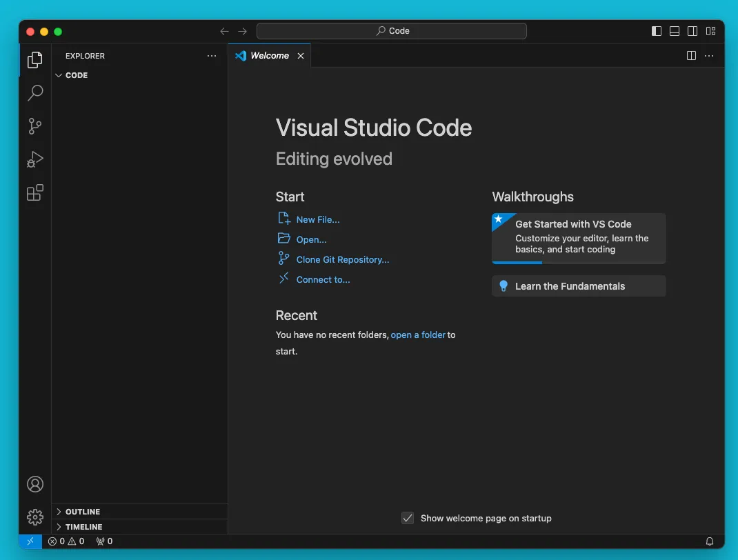The height and width of the screenshot is (560, 738).
Task: Open notifications bell in status bar
Action: pos(710,541)
